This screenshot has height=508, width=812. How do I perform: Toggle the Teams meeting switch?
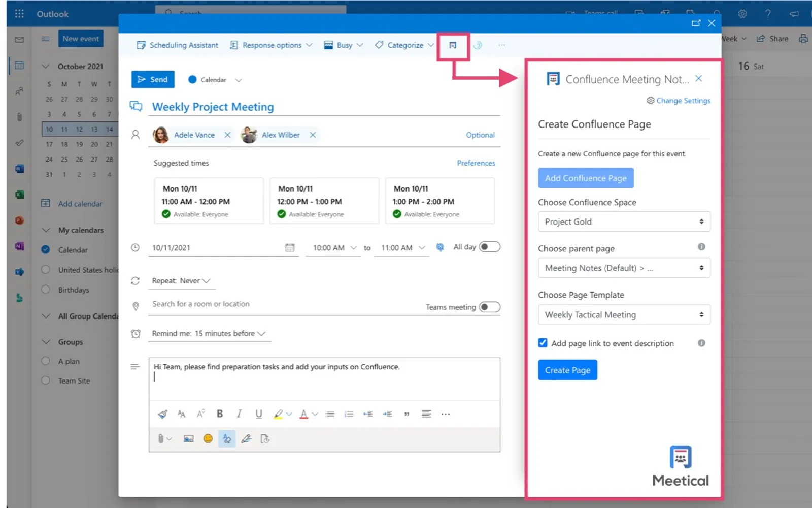[x=490, y=307]
